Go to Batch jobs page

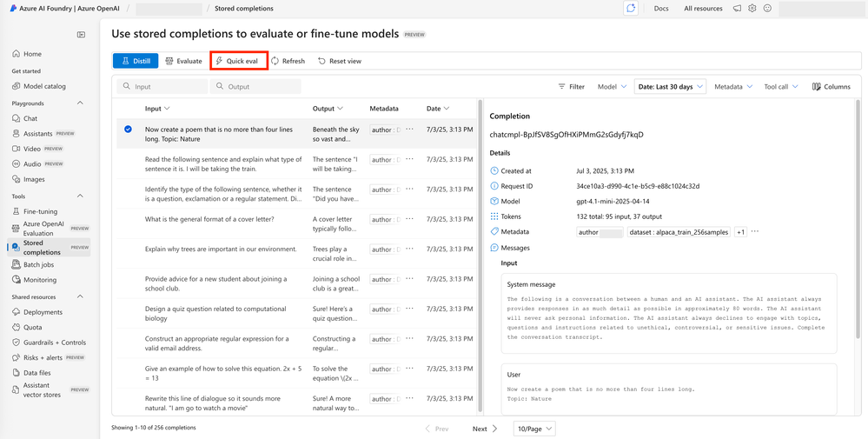click(38, 265)
